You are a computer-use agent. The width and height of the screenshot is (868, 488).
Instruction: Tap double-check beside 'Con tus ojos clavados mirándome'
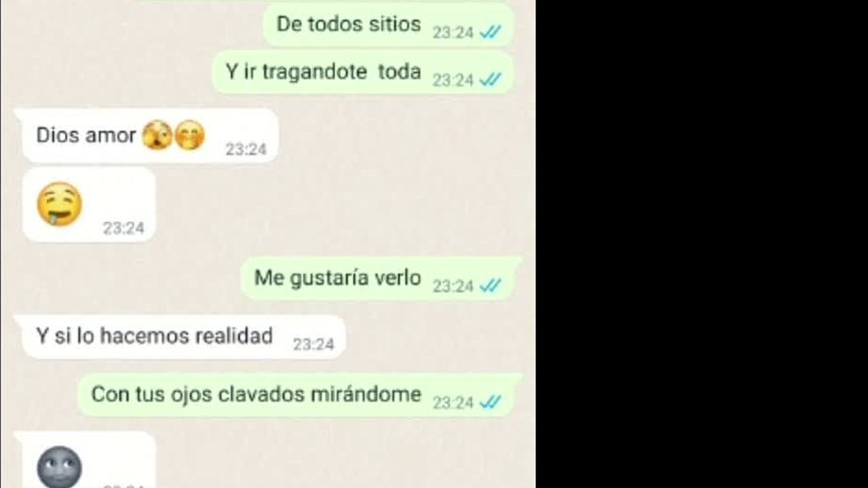(x=490, y=403)
